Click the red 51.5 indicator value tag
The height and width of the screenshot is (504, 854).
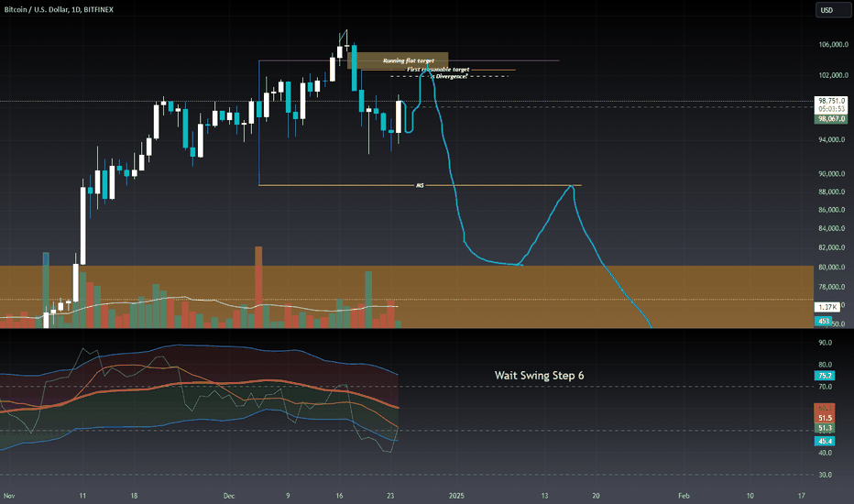[x=825, y=419]
